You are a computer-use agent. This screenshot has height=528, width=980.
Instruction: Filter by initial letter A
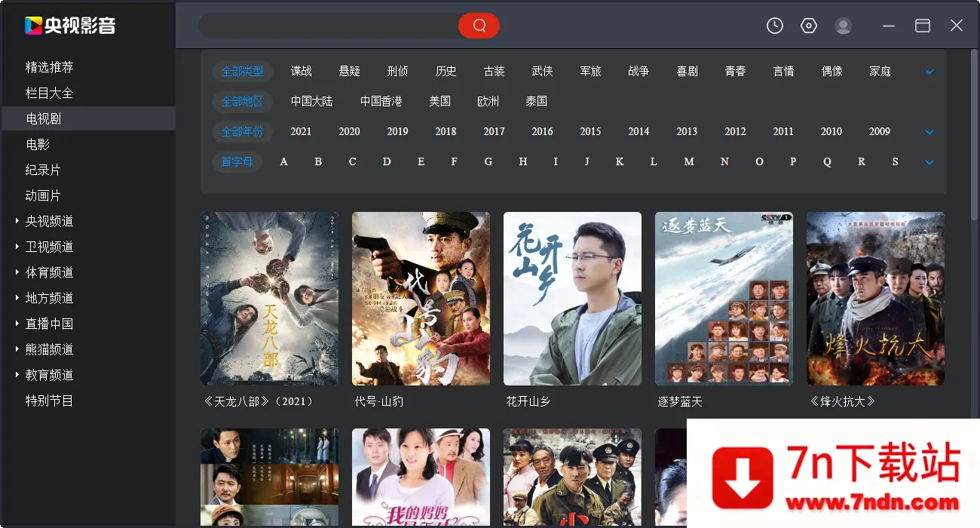click(x=284, y=161)
